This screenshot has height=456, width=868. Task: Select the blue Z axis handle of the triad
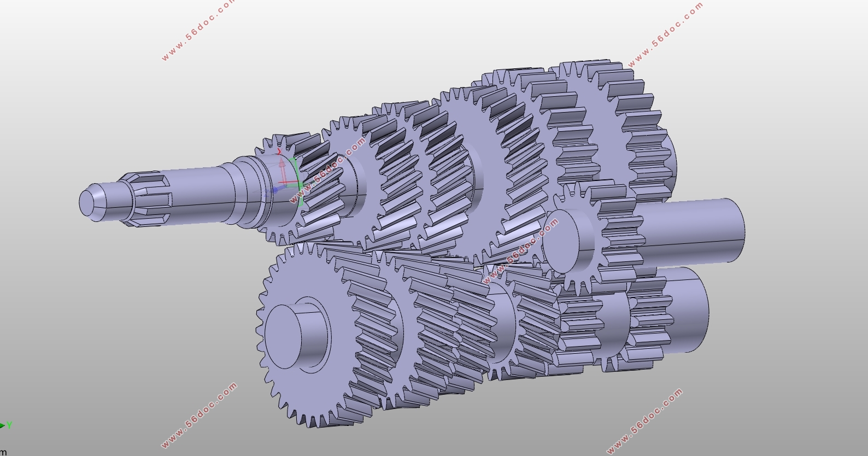coord(275,190)
